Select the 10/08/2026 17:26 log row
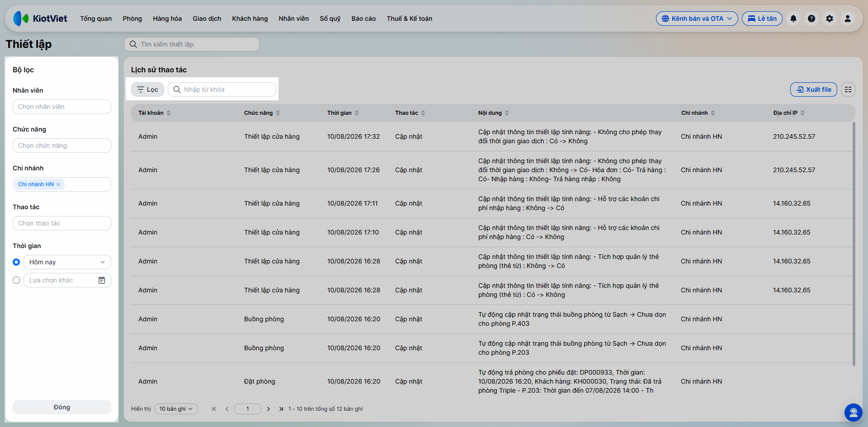868x427 pixels. tap(492, 170)
